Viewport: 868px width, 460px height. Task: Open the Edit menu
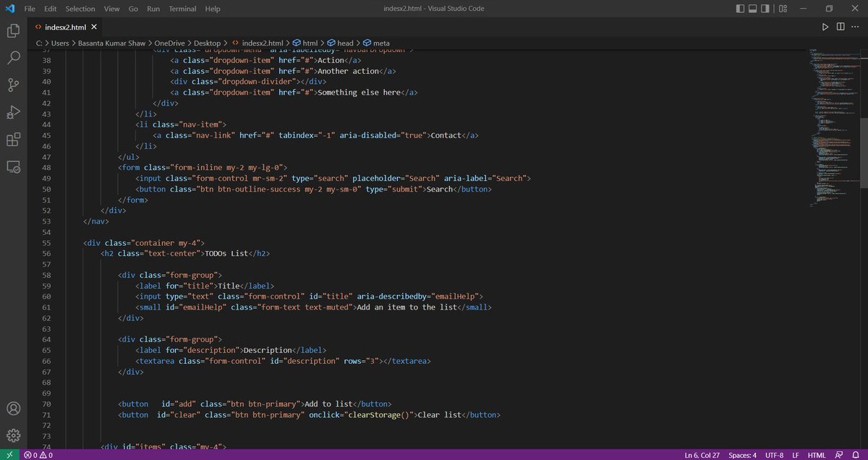coord(50,9)
